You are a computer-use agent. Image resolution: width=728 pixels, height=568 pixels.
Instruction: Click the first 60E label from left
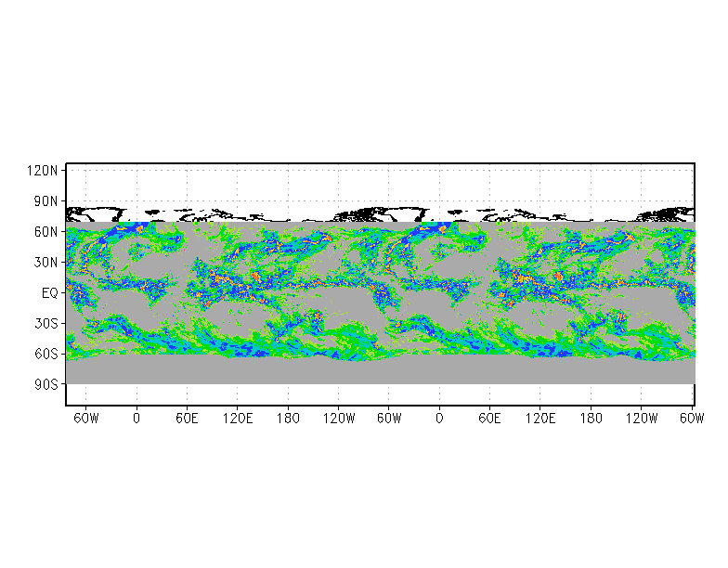[187, 418]
